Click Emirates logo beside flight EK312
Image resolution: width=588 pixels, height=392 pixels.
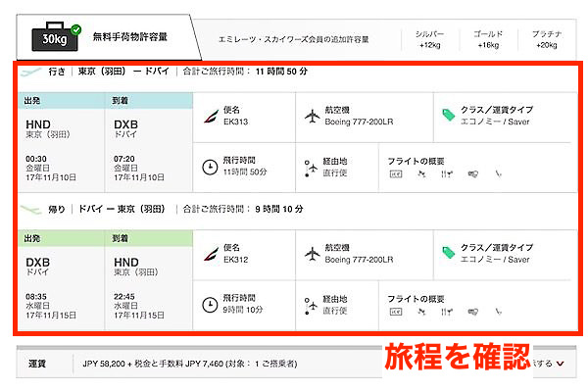211,254
